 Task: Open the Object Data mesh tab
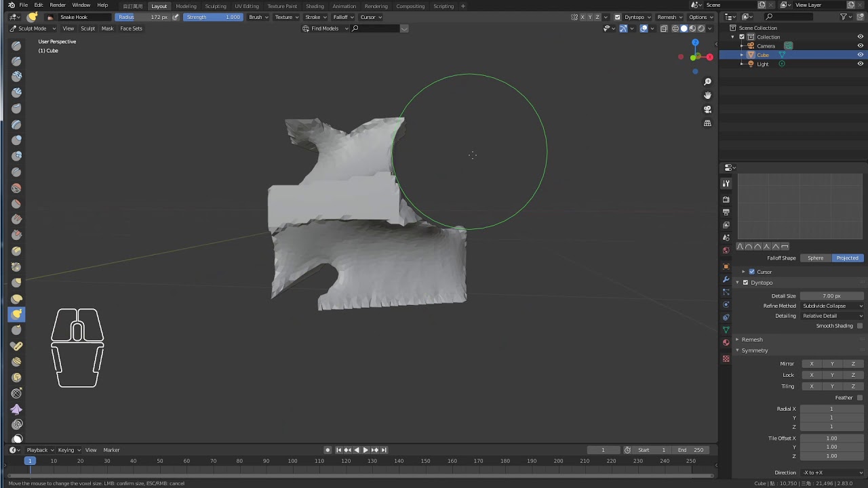[726, 330]
